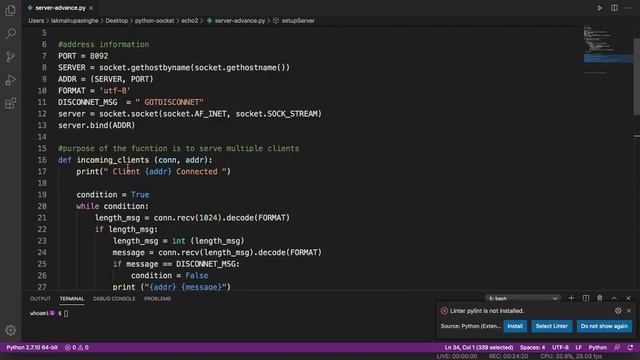The width and height of the screenshot is (640, 360).
Task: Maximize the panel with chevron up
Action: pyautogui.click(x=614, y=298)
